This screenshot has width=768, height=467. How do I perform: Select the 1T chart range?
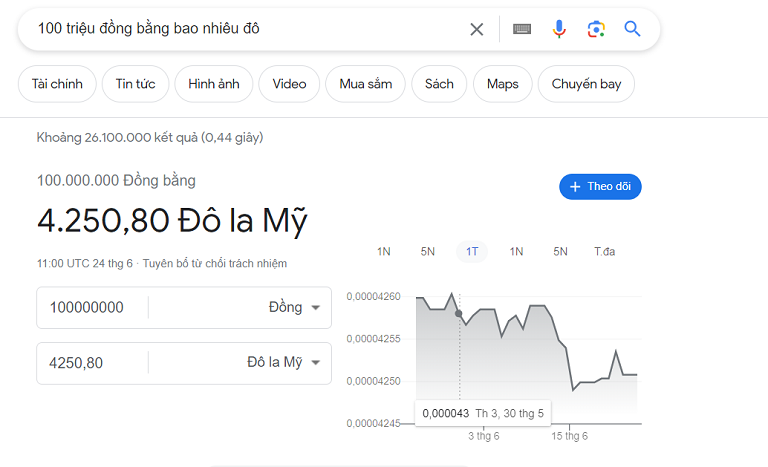tap(472, 252)
